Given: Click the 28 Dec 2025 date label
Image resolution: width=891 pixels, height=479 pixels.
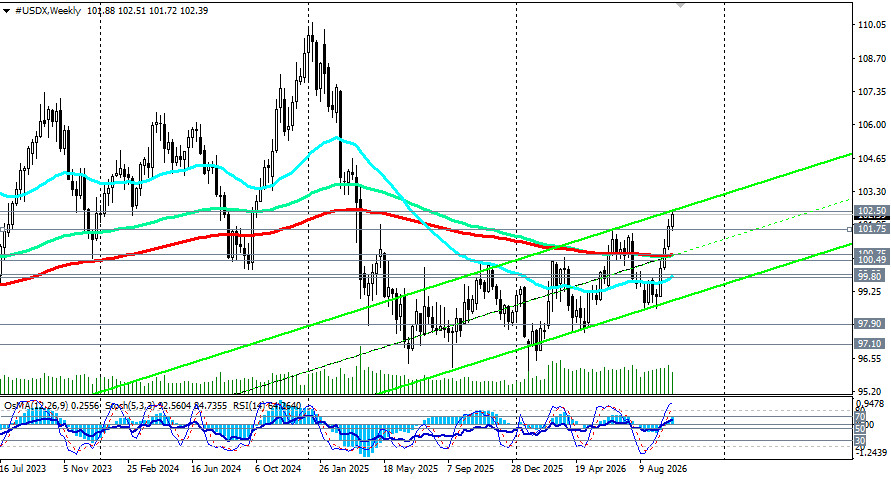Looking at the screenshot, I should tap(536, 469).
